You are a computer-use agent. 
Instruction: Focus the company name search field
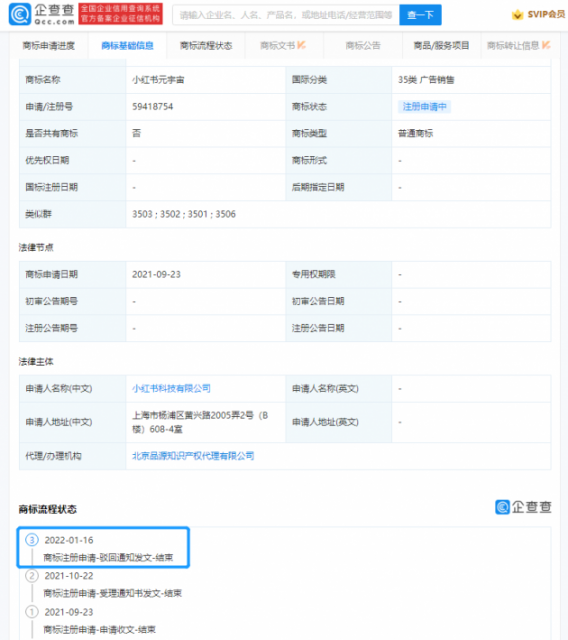(286, 15)
